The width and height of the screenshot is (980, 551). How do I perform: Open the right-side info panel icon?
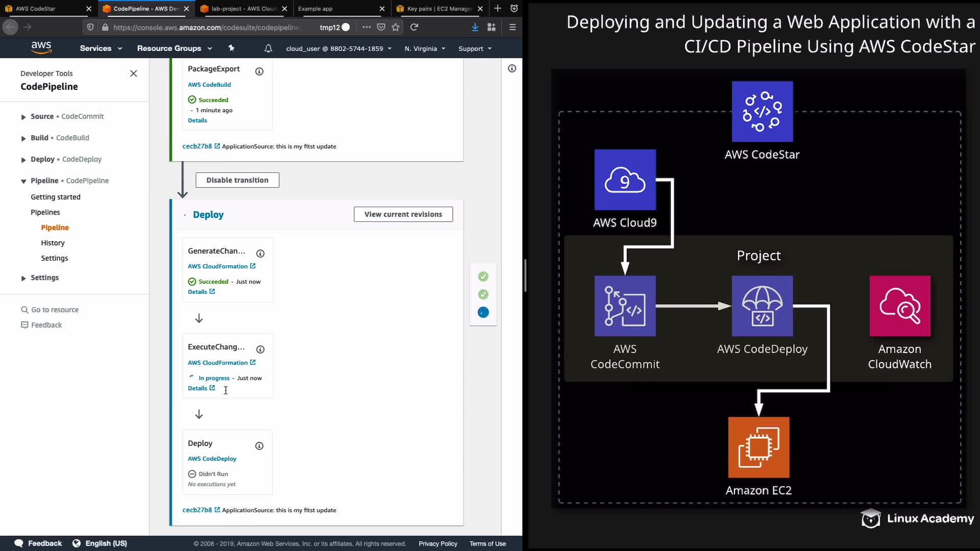click(x=512, y=68)
